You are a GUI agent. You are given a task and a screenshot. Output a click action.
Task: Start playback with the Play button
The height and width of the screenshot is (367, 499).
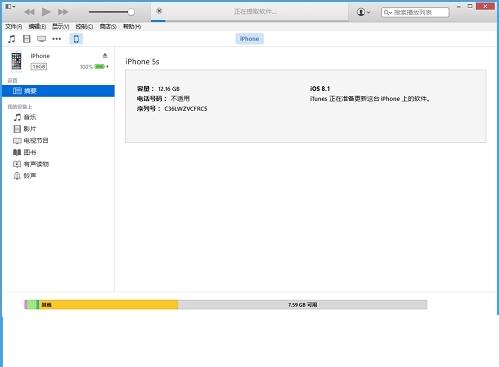coord(46,12)
